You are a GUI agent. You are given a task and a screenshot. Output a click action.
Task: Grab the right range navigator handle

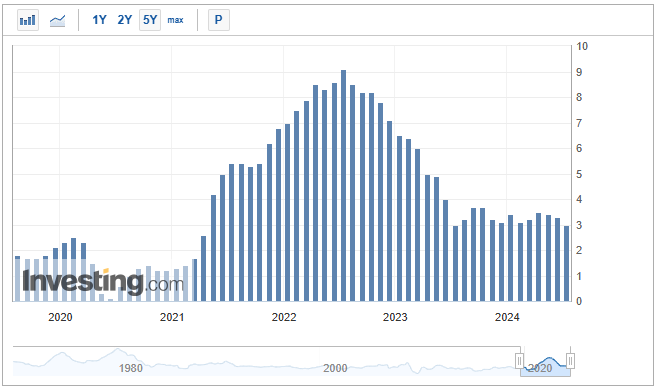pyautogui.click(x=570, y=360)
